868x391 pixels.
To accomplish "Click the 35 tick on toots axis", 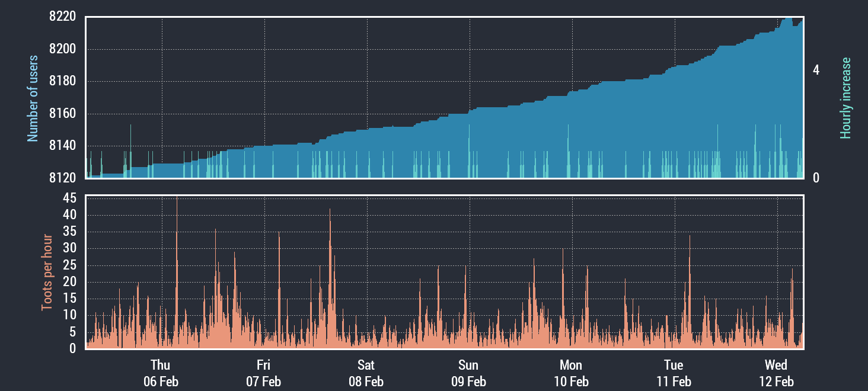I will click(x=70, y=232).
